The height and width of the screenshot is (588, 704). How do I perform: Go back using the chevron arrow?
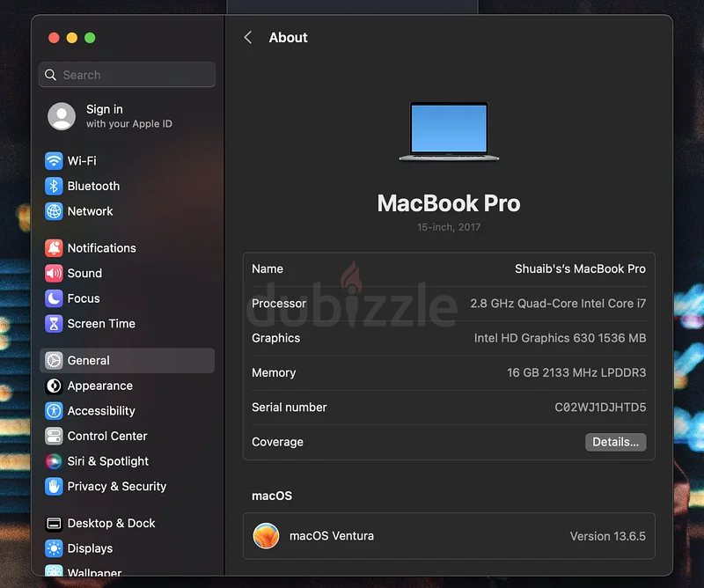coord(248,37)
